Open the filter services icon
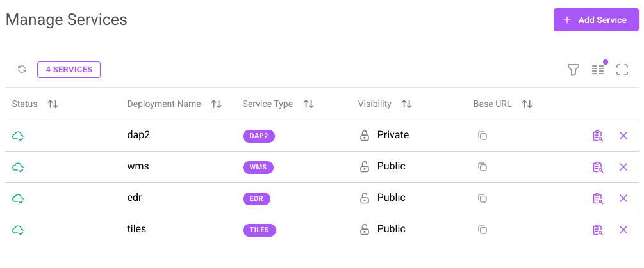 574,70
